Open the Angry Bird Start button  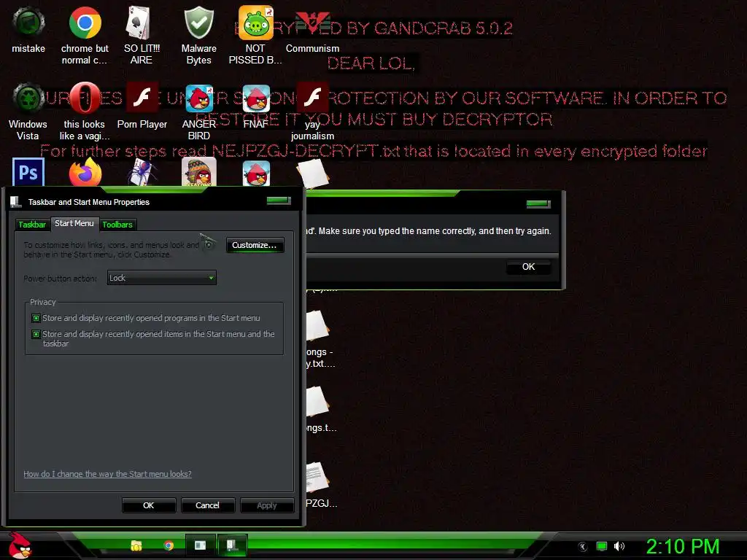[20, 545]
